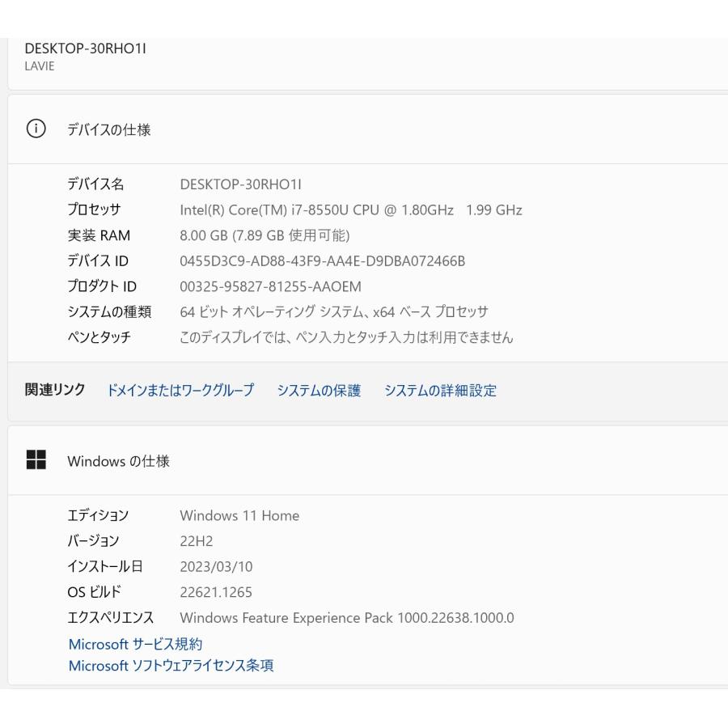Screen dimensions: 728x728
Task: Select device name value in デバイス名 row
Action: pos(240,184)
